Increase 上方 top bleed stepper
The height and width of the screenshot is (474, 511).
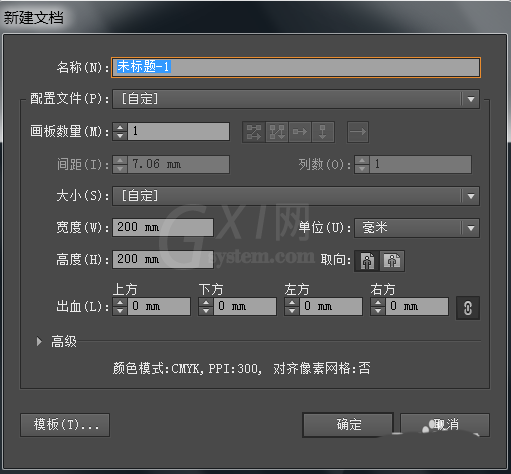pyautogui.click(x=120, y=302)
